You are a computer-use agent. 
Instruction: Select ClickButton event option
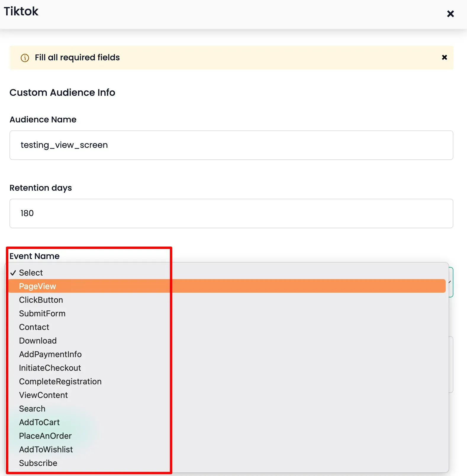coord(227,300)
